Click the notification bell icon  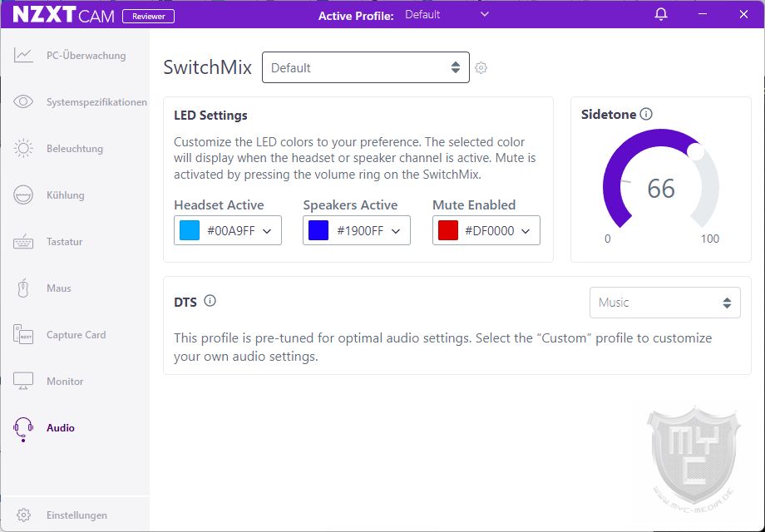pyautogui.click(x=660, y=14)
